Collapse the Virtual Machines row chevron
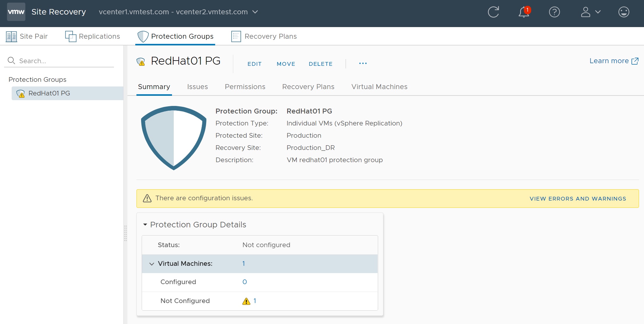The image size is (644, 324). click(152, 264)
